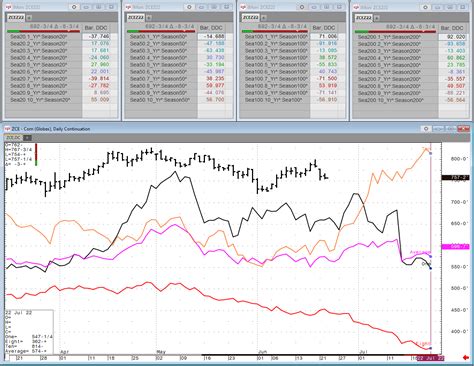
Task: Click the red arrow at the chart's bottom-right corner
Action: pos(466,358)
